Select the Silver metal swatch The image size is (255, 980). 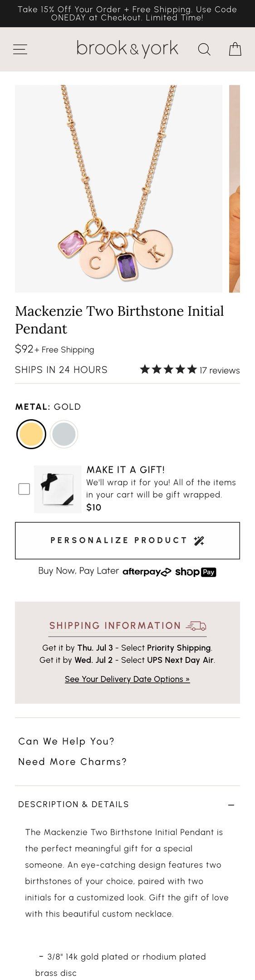[64, 434]
